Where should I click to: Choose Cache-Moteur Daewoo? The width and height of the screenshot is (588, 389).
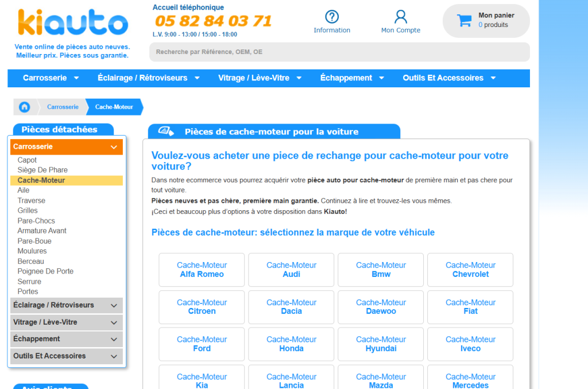(381, 307)
